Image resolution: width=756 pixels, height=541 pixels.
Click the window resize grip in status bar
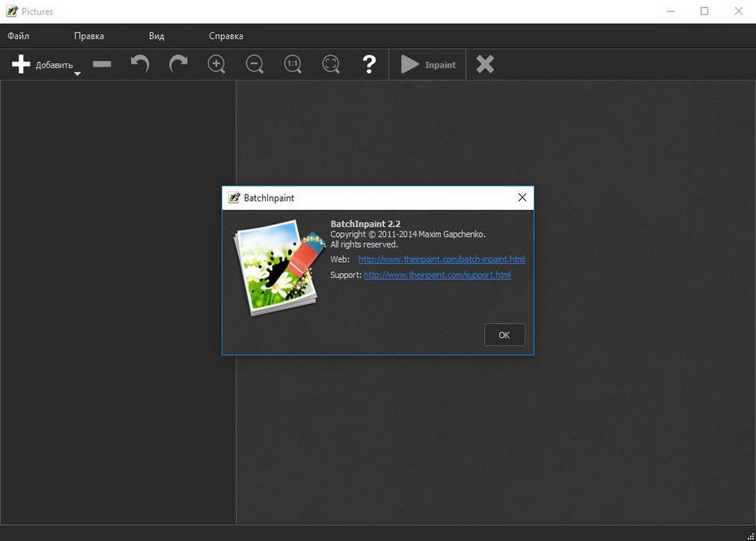click(751, 536)
